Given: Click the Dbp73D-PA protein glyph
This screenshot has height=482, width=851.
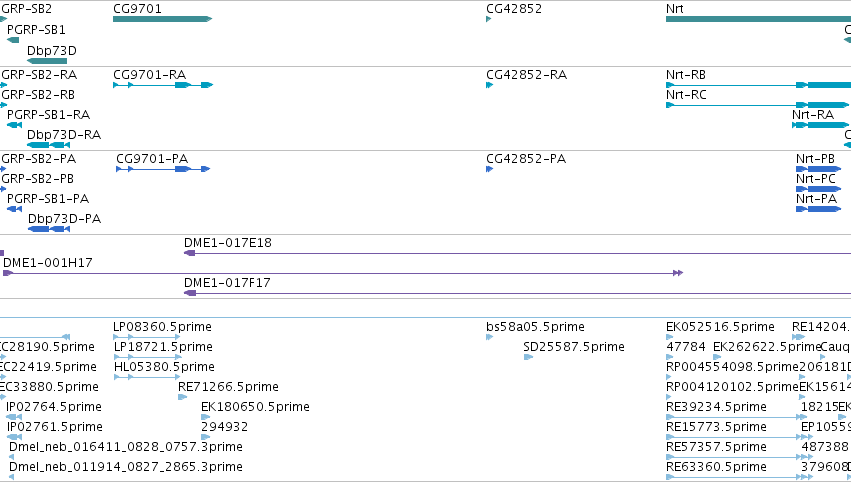Looking at the screenshot, I should point(48,229).
